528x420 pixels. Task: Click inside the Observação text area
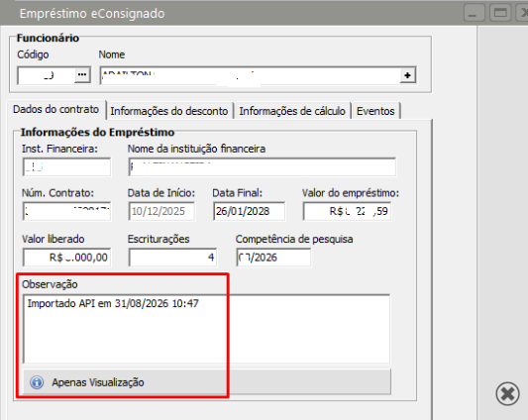pos(207,329)
